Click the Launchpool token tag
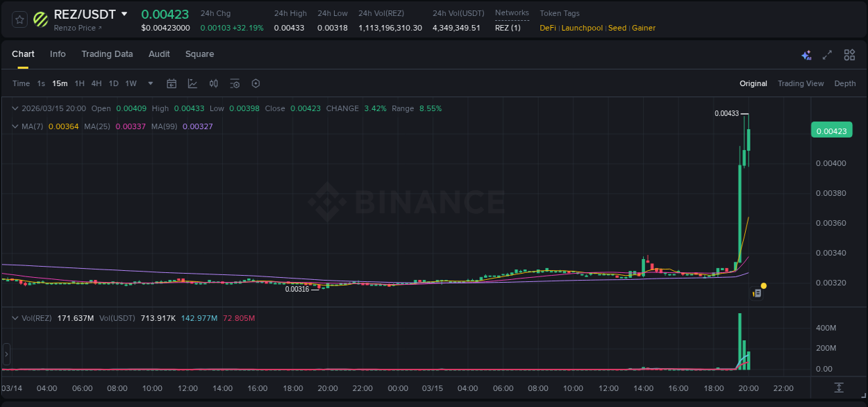The image size is (868, 407). (582, 28)
